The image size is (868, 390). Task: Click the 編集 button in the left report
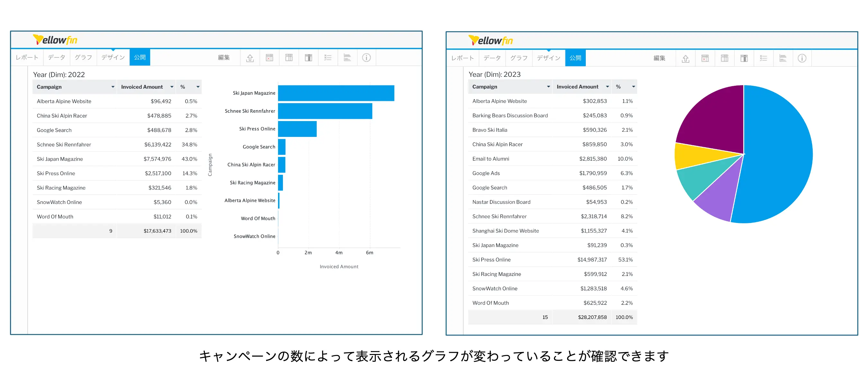pos(224,58)
